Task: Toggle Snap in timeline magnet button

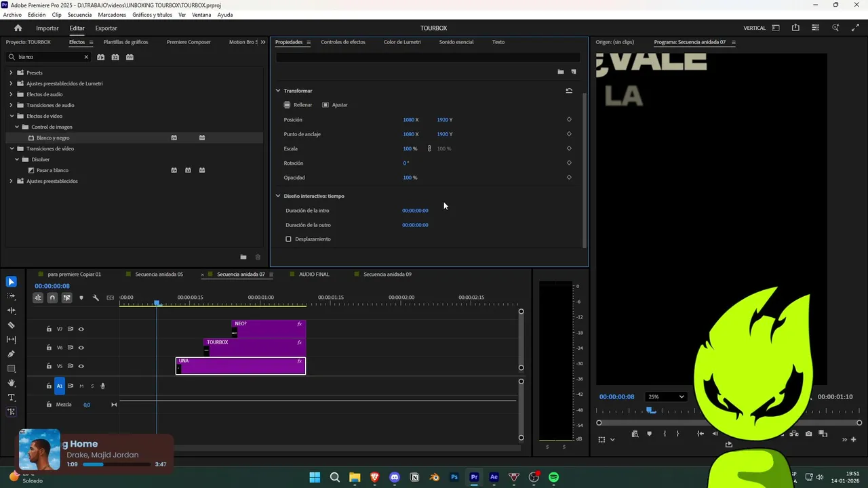Action: (x=52, y=298)
